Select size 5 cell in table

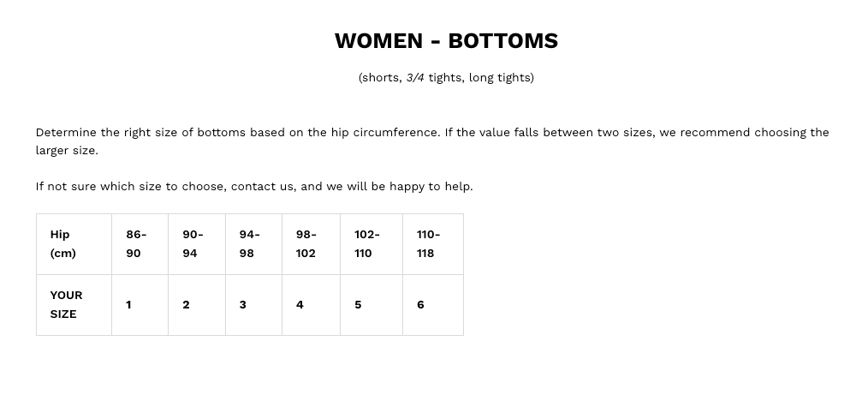click(x=372, y=305)
